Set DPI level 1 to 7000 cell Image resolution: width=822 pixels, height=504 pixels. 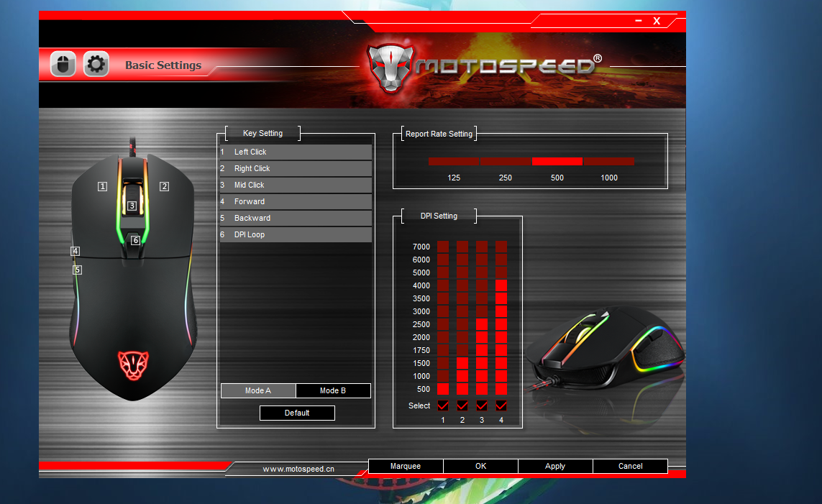443,246
